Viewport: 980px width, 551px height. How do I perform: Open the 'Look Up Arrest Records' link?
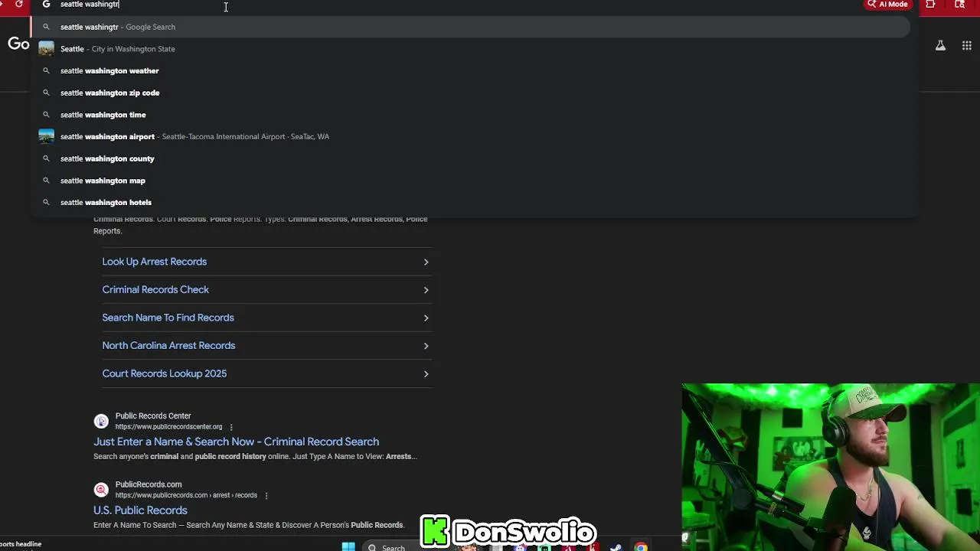click(x=155, y=262)
